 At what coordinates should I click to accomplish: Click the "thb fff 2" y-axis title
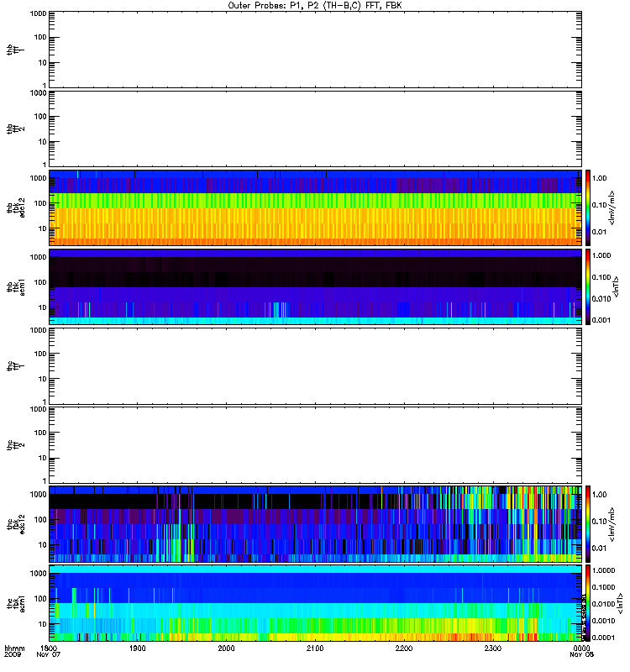(x=15, y=129)
